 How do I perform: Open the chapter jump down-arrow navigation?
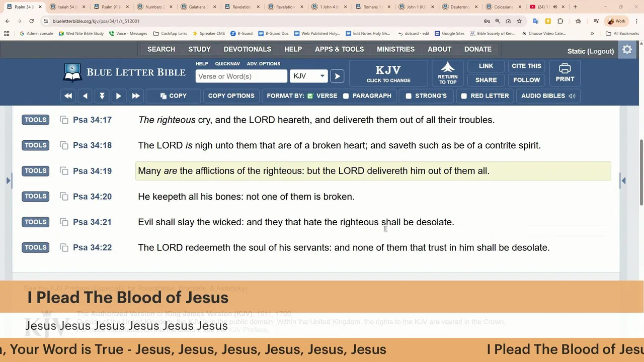[102, 96]
